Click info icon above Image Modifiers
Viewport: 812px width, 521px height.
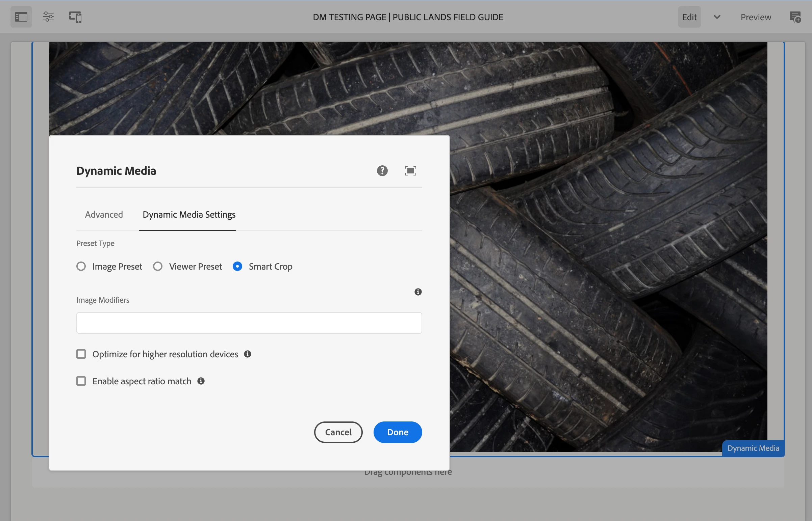point(418,292)
